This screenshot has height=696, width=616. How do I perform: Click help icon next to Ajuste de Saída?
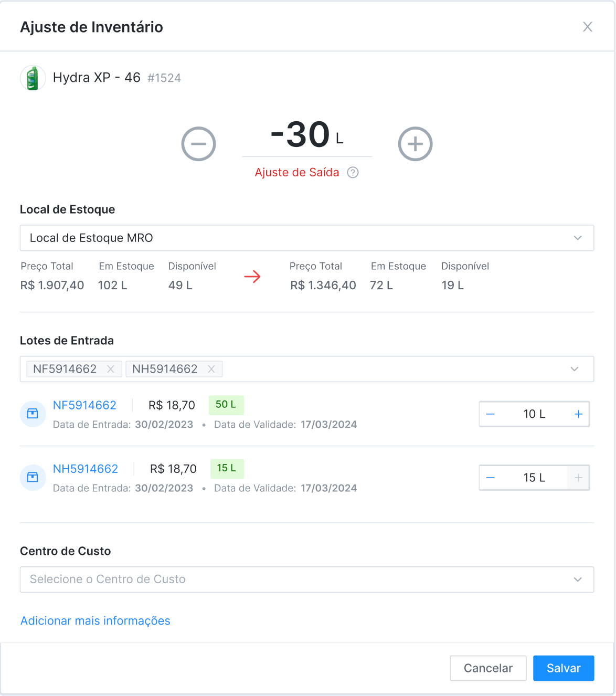pyautogui.click(x=353, y=173)
